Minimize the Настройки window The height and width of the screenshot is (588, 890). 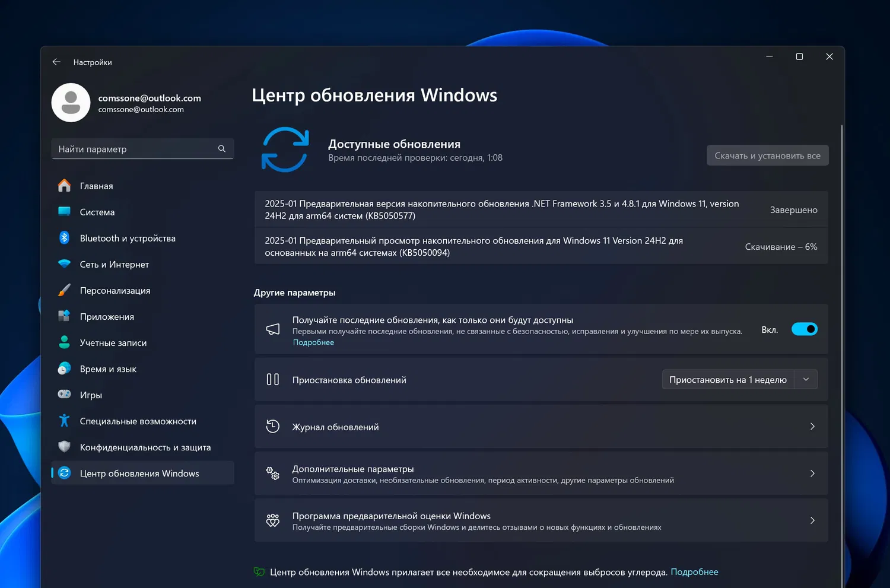tap(770, 56)
